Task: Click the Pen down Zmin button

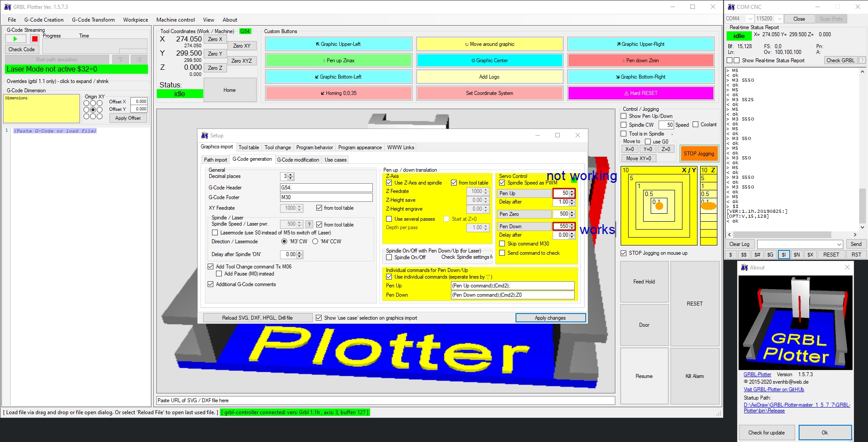Action: (641, 60)
